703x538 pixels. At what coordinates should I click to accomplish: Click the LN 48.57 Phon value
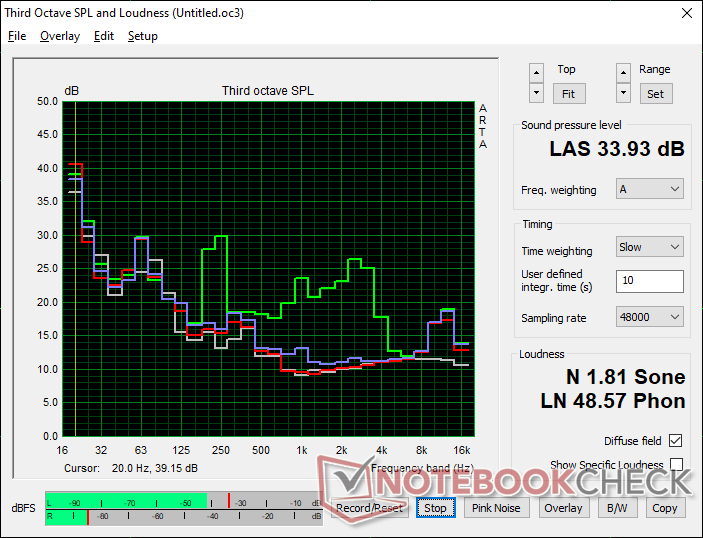tap(613, 400)
